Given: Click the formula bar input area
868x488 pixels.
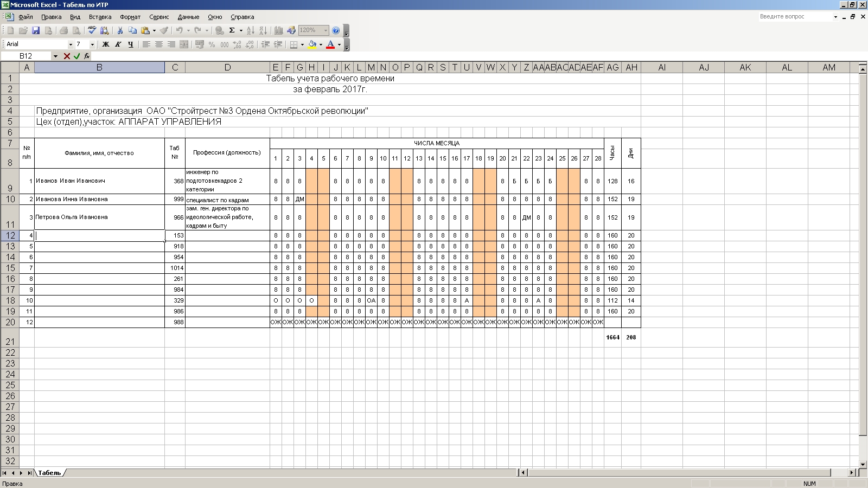Looking at the screenshot, I should [x=478, y=56].
